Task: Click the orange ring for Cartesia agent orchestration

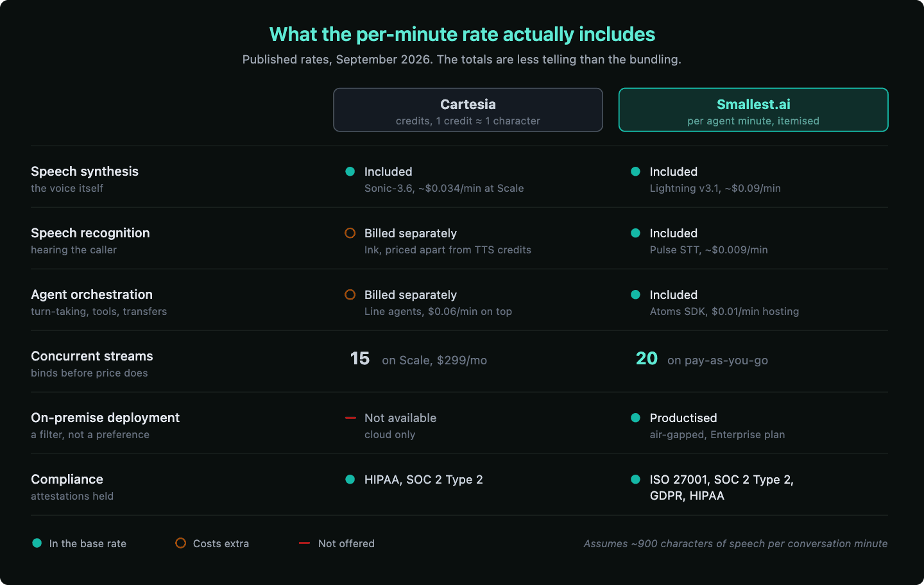Action: coord(350,294)
